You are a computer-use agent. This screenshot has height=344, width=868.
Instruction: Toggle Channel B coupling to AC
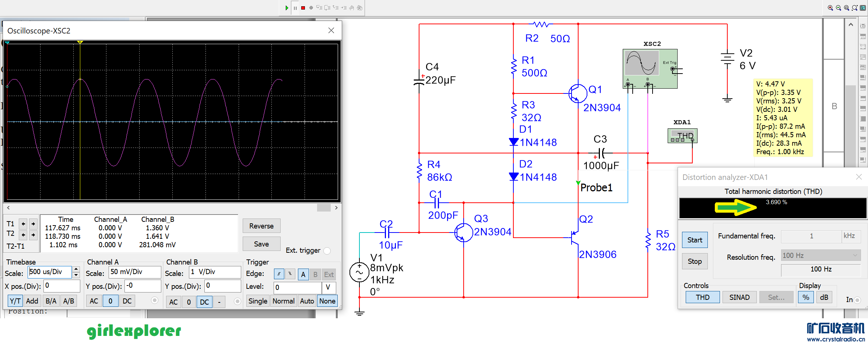pyautogui.click(x=173, y=302)
